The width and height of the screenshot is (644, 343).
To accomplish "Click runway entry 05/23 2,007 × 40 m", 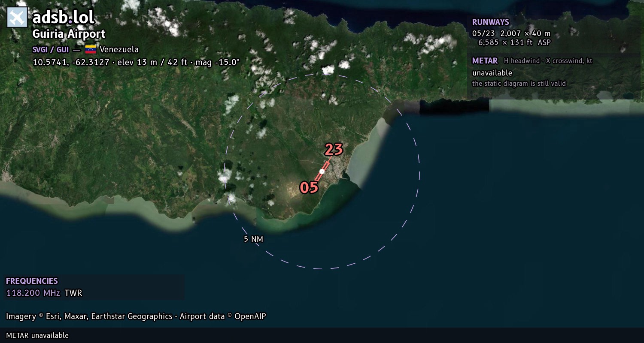I will tap(511, 33).
